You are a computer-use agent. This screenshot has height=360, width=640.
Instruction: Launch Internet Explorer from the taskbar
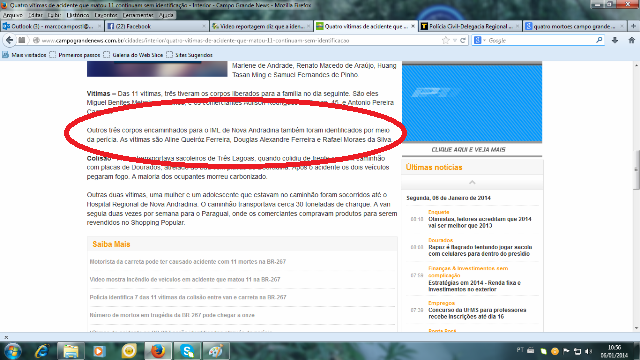(x=42, y=351)
